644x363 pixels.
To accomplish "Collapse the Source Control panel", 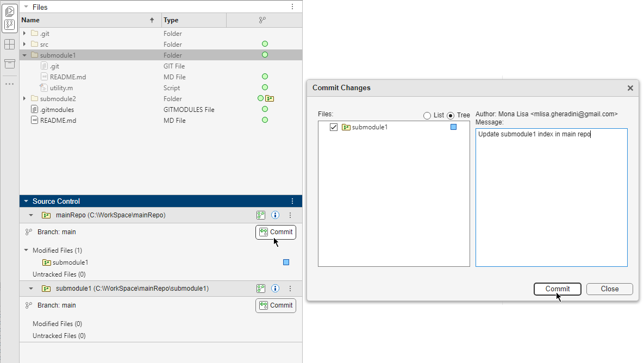I will (x=26, y=201).
